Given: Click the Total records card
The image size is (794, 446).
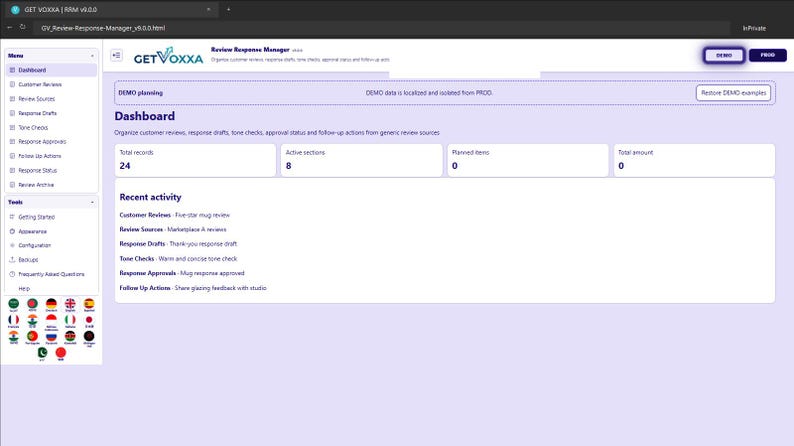Looking at the screenshot, I should click(x=195, y=160).
